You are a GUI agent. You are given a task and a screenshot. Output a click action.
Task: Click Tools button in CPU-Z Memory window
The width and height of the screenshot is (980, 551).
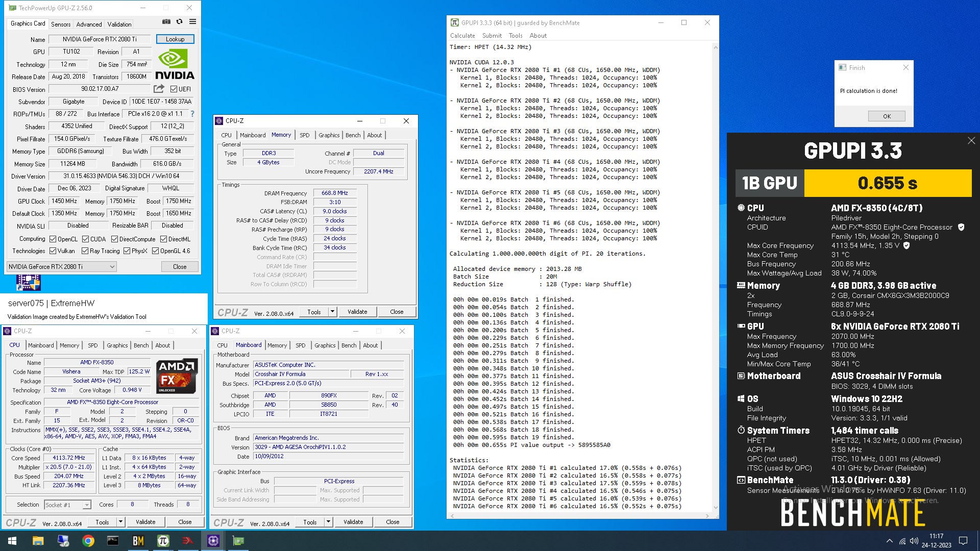(314, 311)
